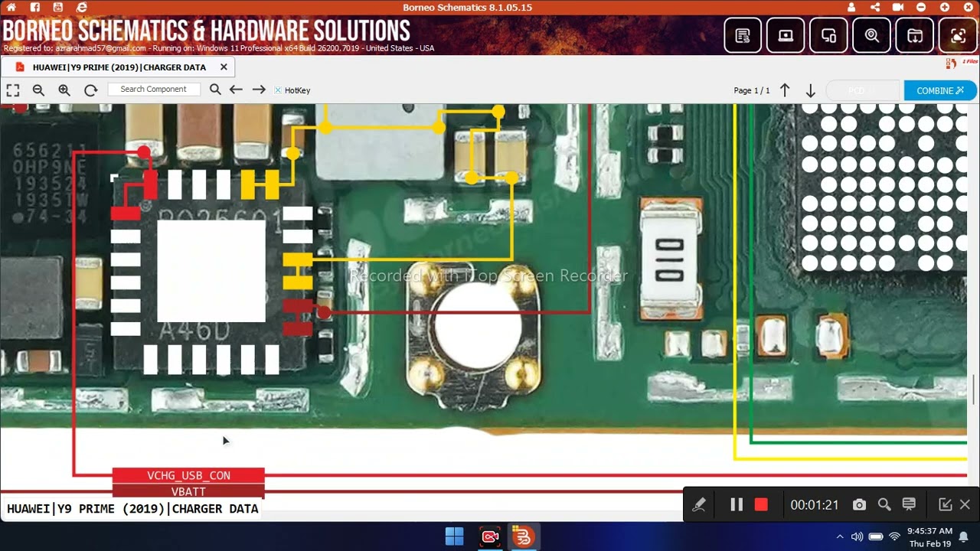Zoom out of the schematic
The height and width of the screenshot is (551, 980).
(38, 90)
